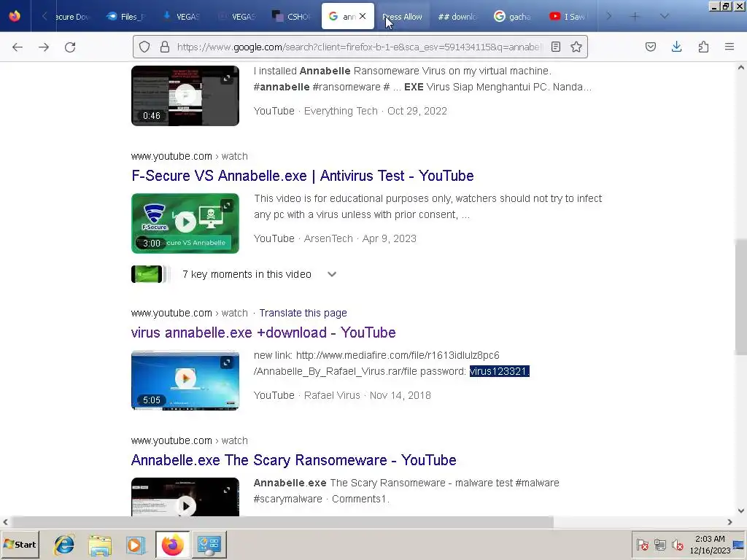Play the F-Secure 3:00 video thumbnail
Screen dimensions: 747x560
(185, 223)
